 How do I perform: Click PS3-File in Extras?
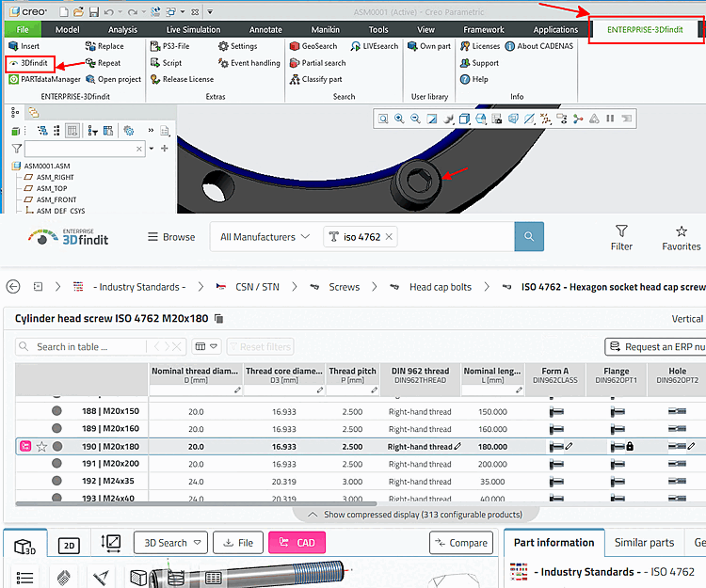coord(169,46)
